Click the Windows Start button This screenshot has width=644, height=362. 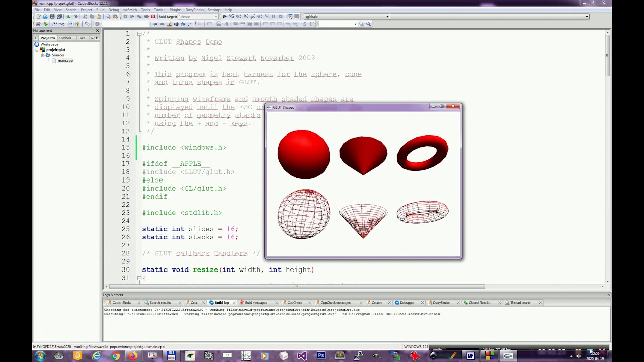point(40,356)
